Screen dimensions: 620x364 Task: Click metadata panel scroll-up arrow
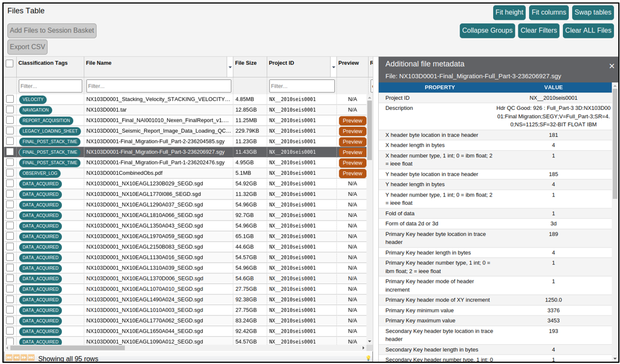615,85
